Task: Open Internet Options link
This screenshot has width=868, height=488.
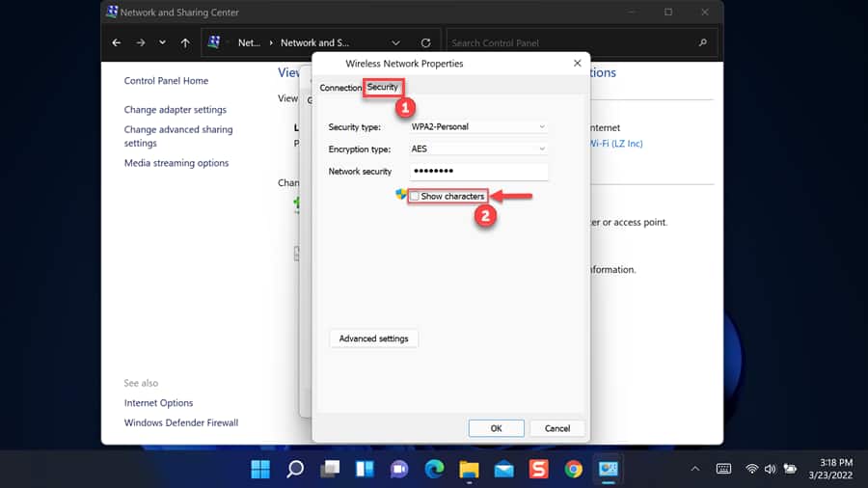Action: pos(158,403)
